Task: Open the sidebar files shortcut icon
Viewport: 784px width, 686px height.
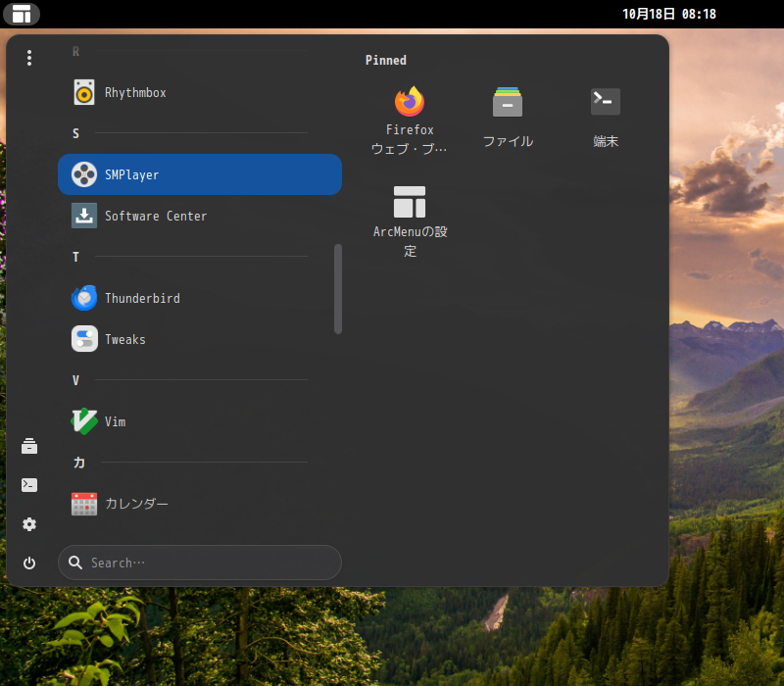Action: [29, 446]
